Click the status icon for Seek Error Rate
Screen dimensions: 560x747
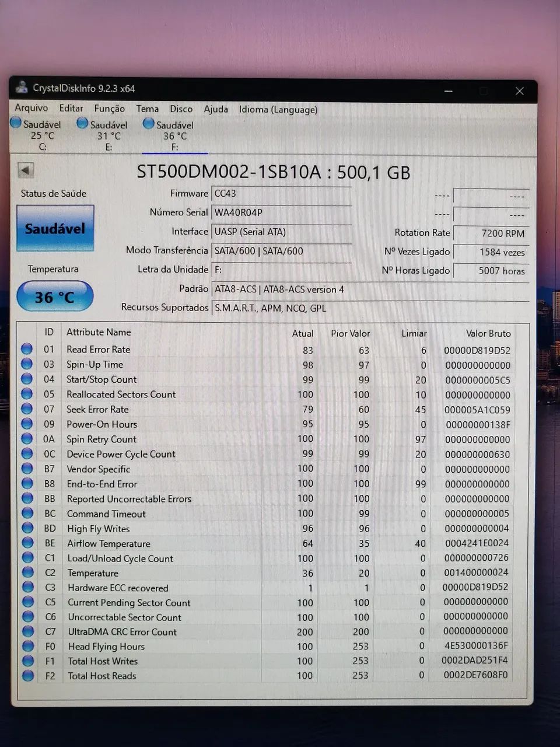[x=27, y=409]
